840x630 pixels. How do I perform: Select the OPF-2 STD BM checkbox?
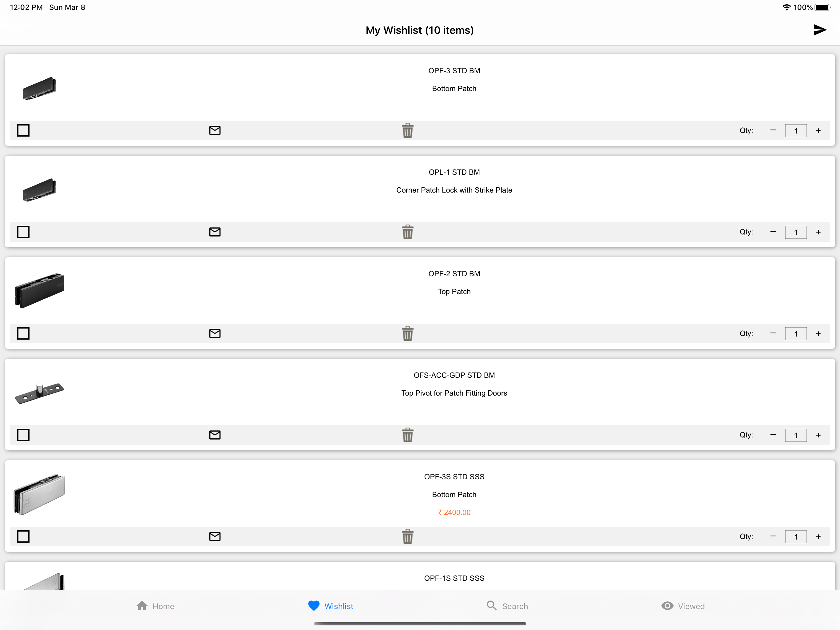point(23,333)
